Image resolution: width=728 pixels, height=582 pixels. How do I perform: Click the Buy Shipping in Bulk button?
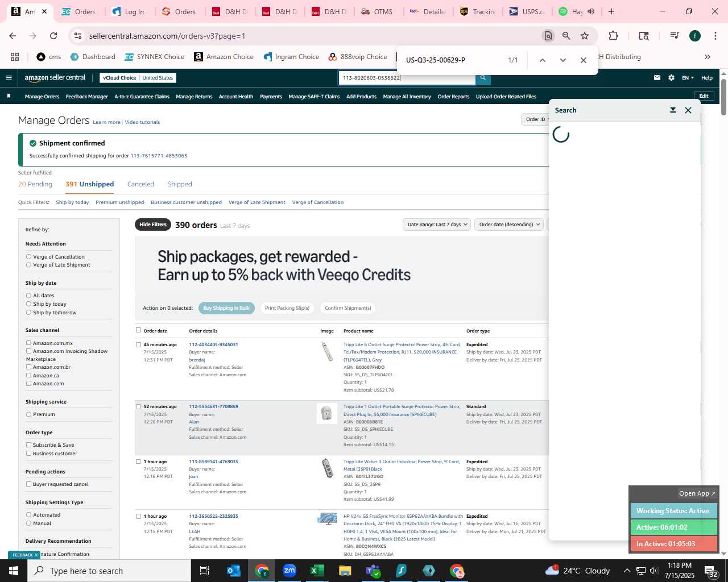(226, 308)
